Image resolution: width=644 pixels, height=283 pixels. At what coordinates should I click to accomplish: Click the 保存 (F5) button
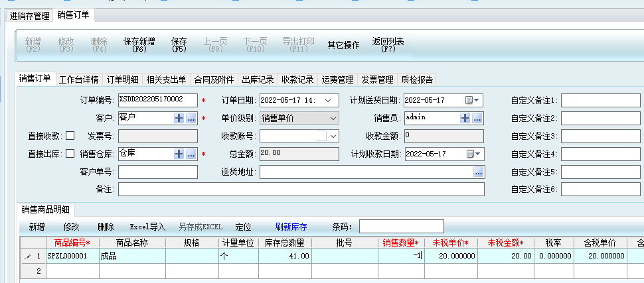[179, 44]
